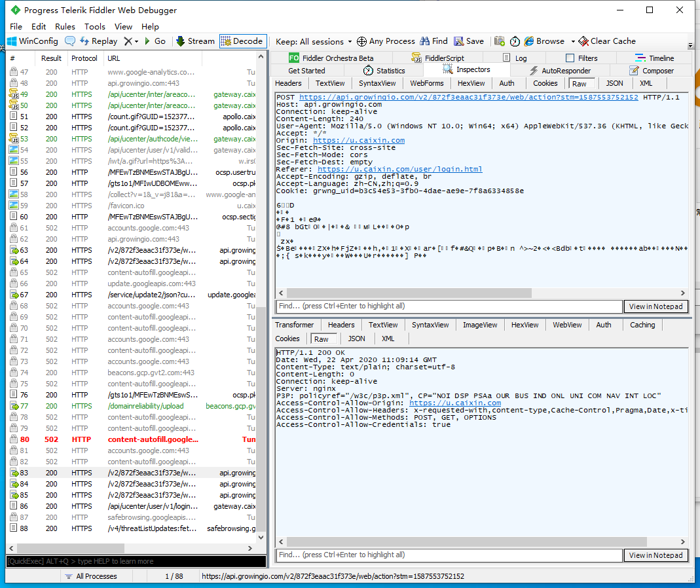Screen dimensions: 700x588
Task: Open the Help menu
Action: pos(150,27)
